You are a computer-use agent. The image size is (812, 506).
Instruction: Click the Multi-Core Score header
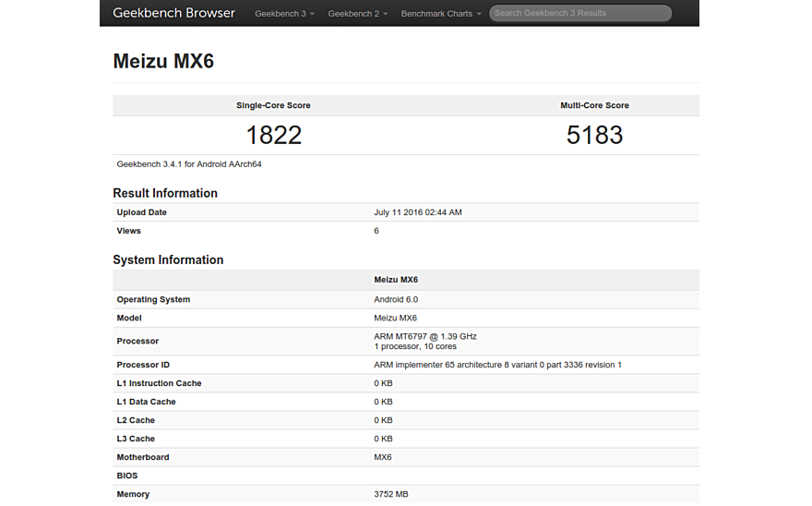(594, 105)
